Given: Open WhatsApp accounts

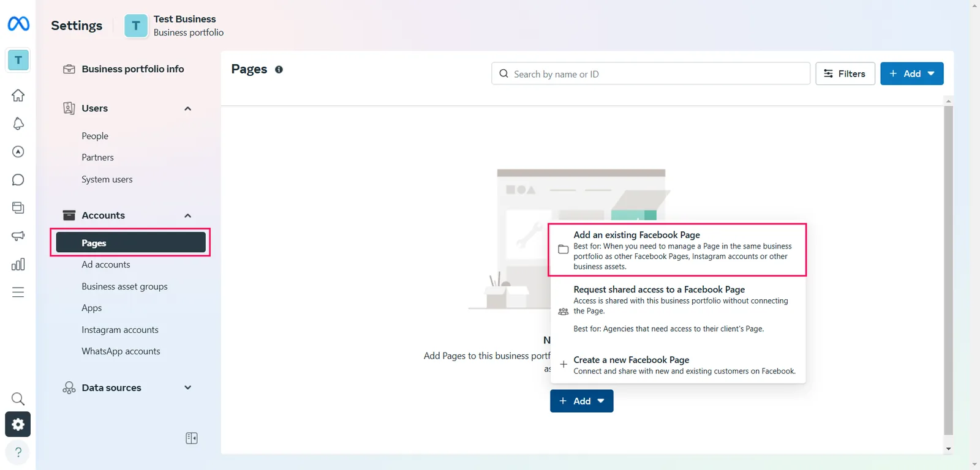Looking at the screenshot, I should tap(121, 351).
